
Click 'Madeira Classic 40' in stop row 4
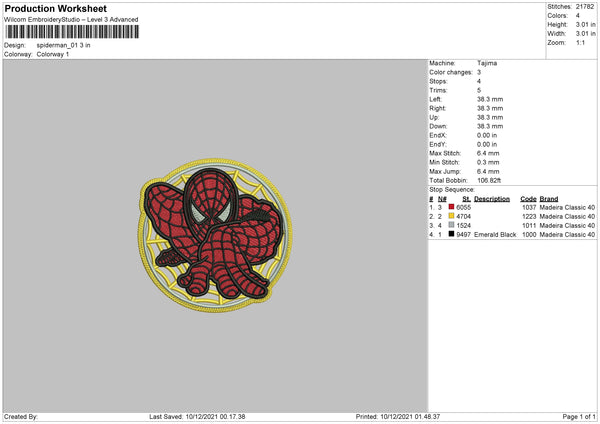[x=567, y=235]
